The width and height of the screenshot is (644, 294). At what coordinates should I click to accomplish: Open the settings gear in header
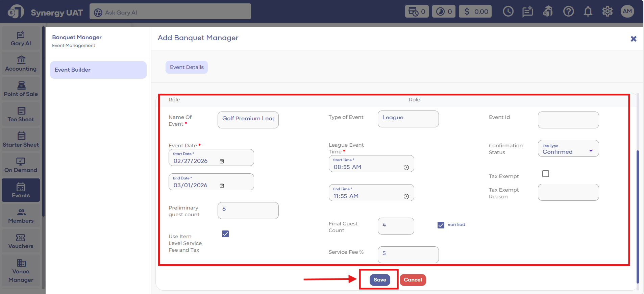pyautogui.click(x=607, y=12)
